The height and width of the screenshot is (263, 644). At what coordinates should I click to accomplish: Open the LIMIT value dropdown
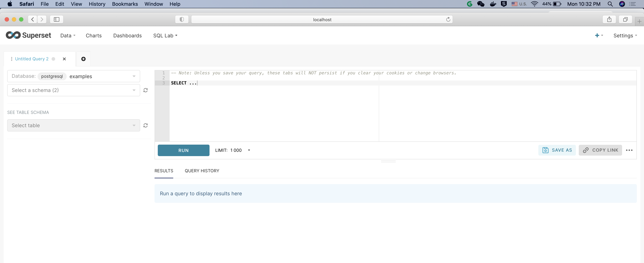click(x=249, y=150)
